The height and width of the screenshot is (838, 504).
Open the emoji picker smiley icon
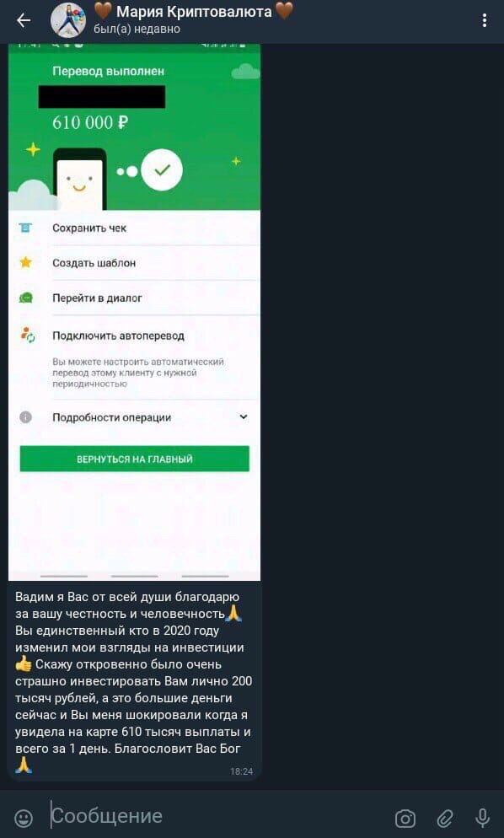point(24,818)
